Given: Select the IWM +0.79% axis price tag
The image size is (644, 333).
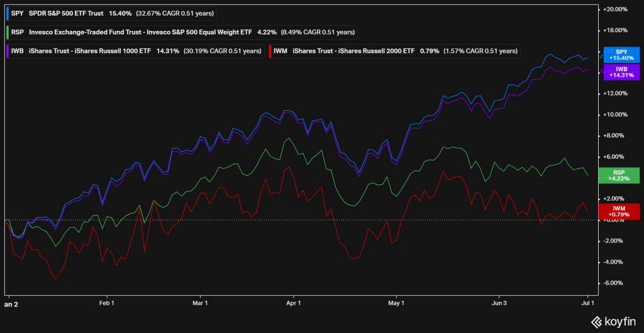Looking at the screenshot, I should pos(621,212).
